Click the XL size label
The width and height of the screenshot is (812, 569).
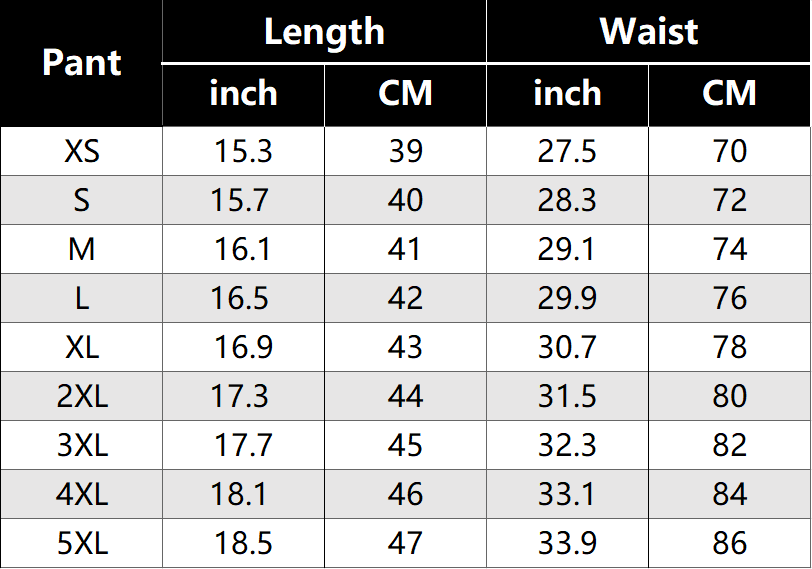[x=82, y=347]
